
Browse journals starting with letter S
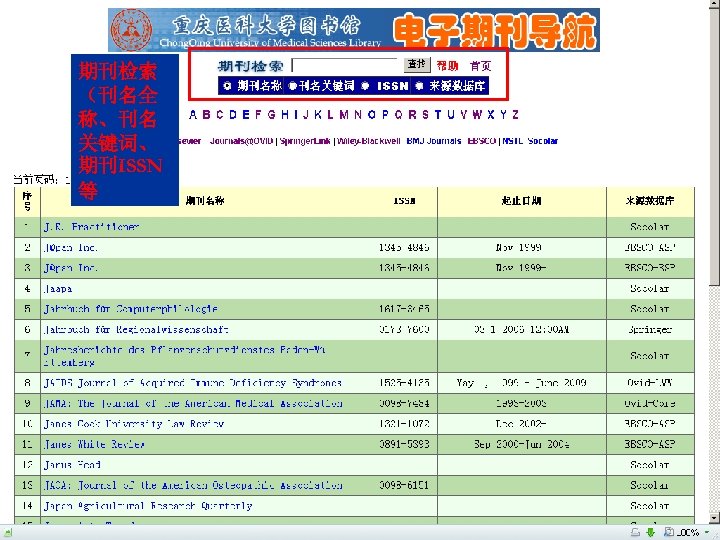[425, 115]
